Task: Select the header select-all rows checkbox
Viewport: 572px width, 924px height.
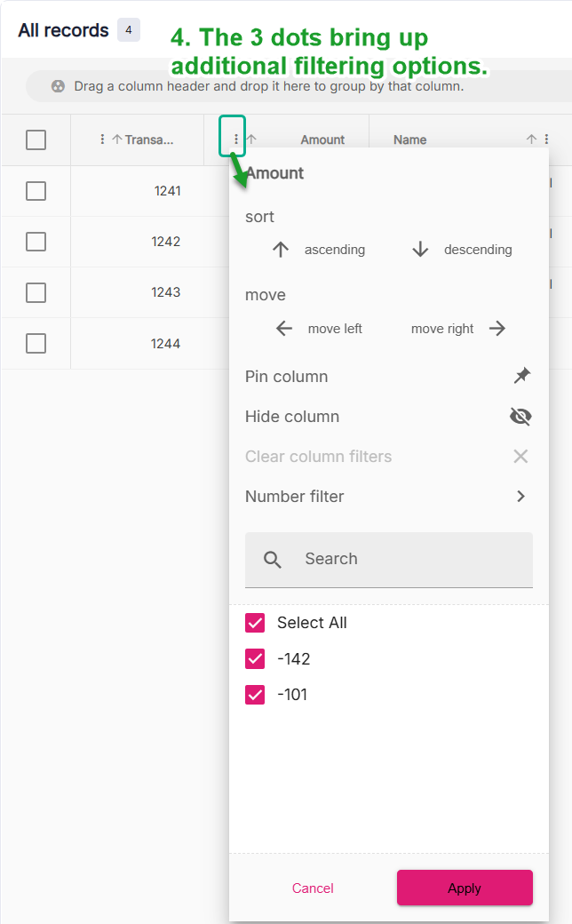Action: (36, 139)
